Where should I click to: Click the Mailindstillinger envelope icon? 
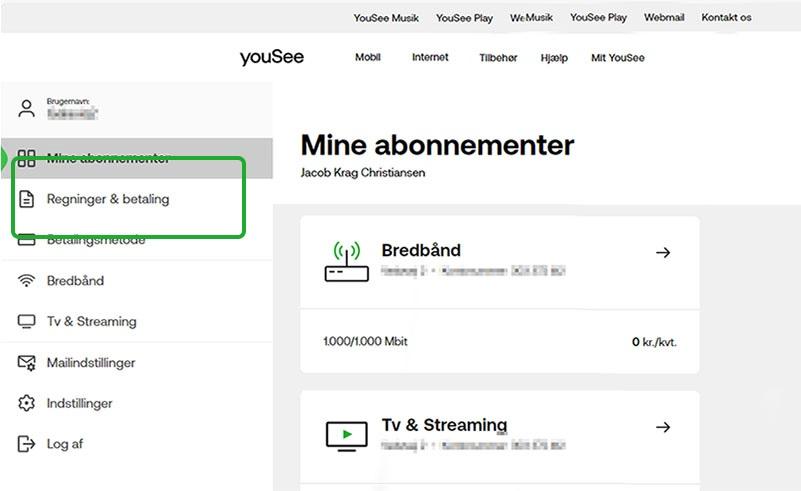27,363
